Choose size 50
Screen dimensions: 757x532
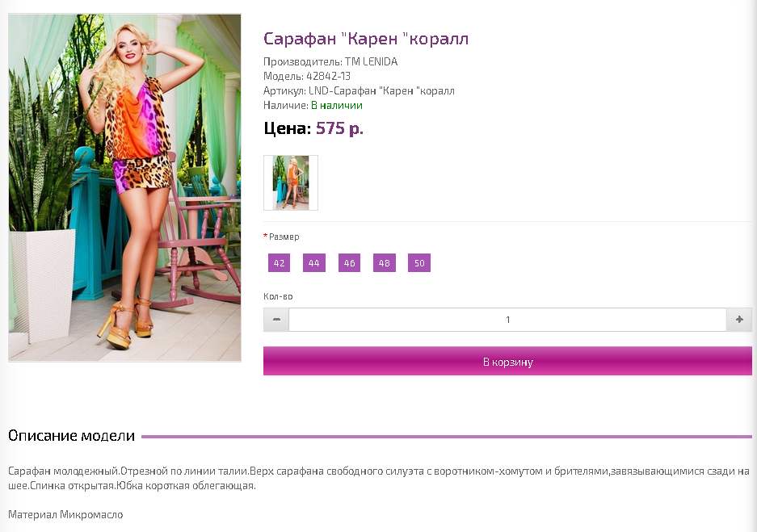tap(419, 263)
